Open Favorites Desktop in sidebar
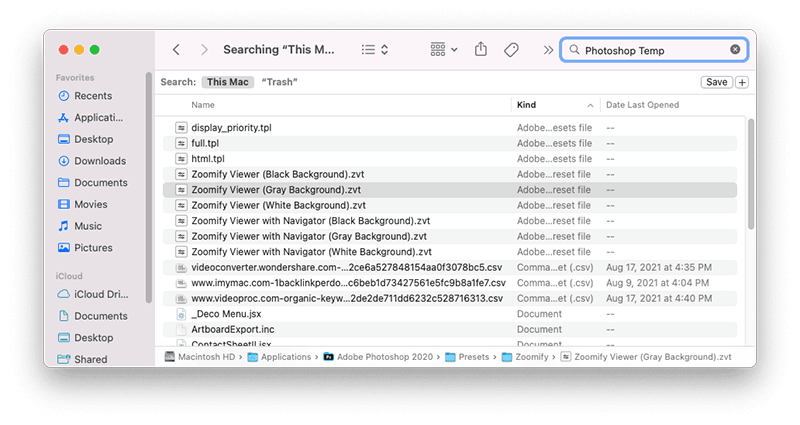Image resolution: width=800 pixels, height=425 pixels. click(x=86, y=139)
